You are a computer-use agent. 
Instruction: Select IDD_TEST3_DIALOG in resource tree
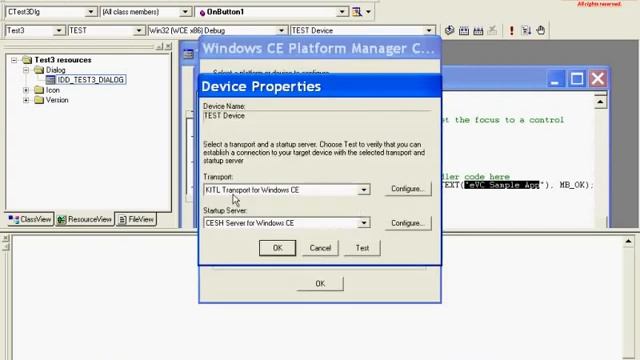[x=90, y=80]
